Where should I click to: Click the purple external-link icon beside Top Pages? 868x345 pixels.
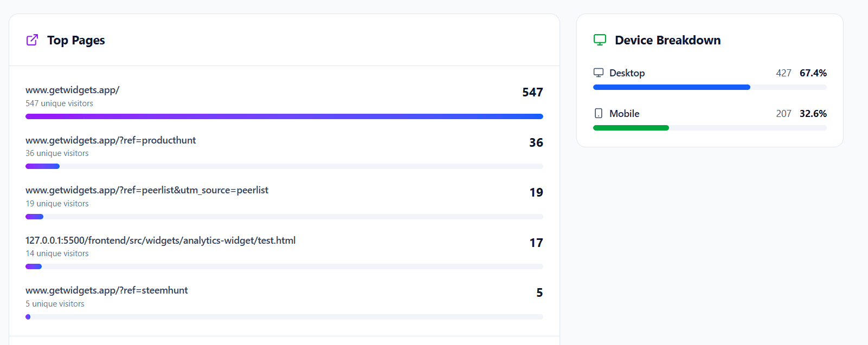[x=32, y=40]
